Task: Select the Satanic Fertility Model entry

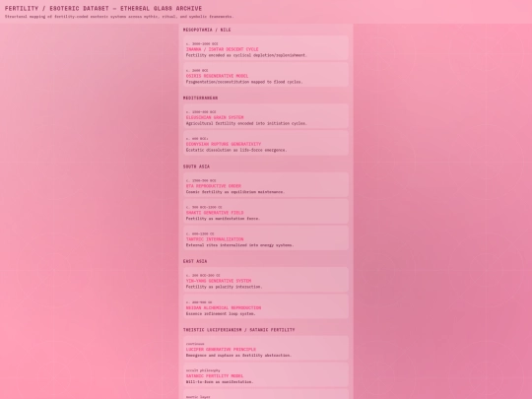Action: [x=266, y=375]
